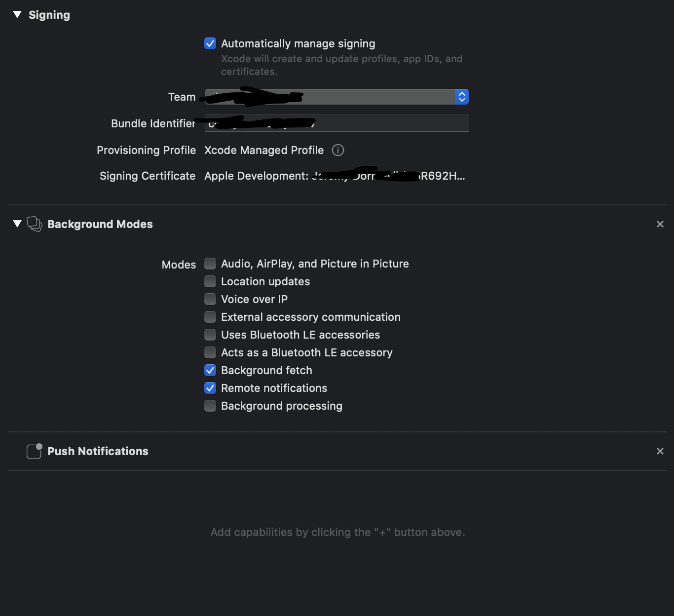The image size is (674, 616).
Task: Check External accessory communication
Action: point(210,317)
